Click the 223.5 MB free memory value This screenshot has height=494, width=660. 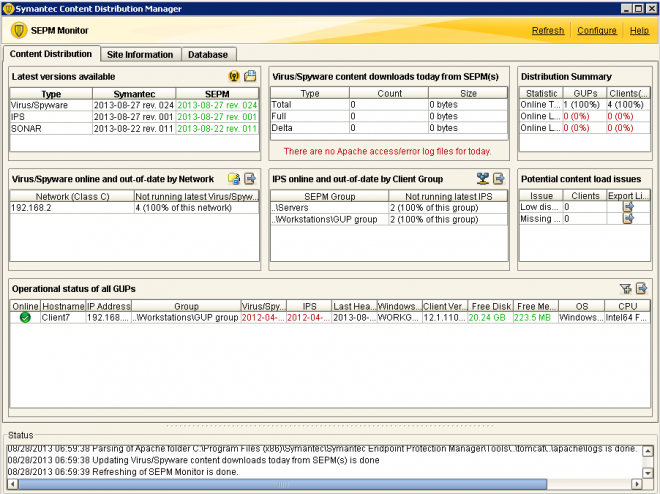point(532,318)
